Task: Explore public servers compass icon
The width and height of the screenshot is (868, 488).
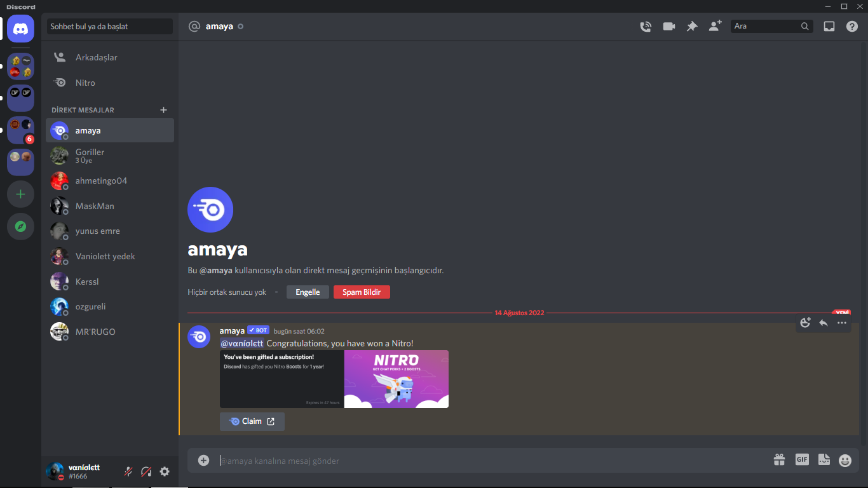Action: [20, 226]
